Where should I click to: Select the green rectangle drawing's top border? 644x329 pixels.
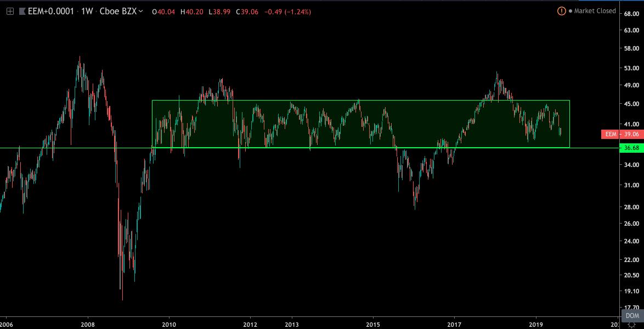click(x=360, y=101)
